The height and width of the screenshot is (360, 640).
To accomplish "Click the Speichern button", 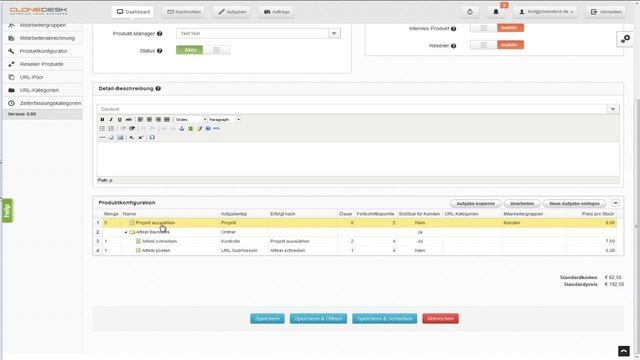I will click(267, 318).
